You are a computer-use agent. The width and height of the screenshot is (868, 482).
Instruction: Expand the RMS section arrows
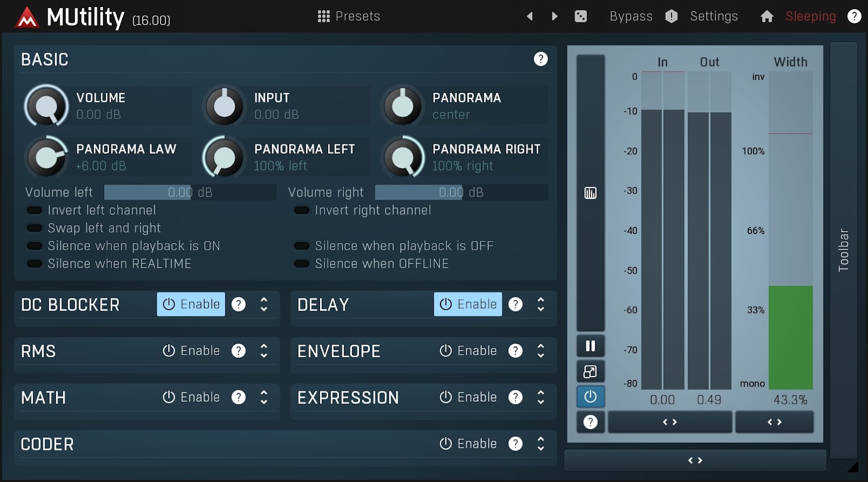pos(264,351)
